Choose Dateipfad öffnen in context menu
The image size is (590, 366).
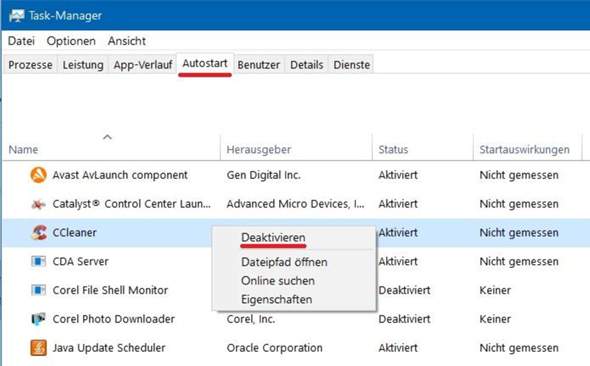point(284,262)
